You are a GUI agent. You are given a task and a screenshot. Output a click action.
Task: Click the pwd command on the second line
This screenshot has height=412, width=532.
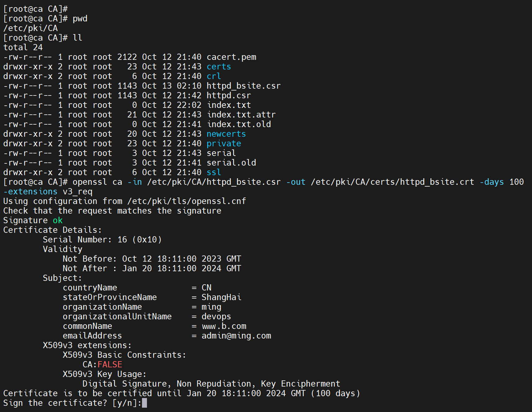[x=80, y=19]
